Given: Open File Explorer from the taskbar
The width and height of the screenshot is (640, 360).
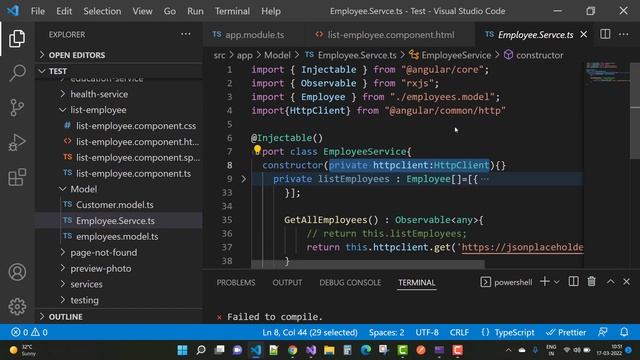Looking at the screenshot, I should (x=329, y=350).
